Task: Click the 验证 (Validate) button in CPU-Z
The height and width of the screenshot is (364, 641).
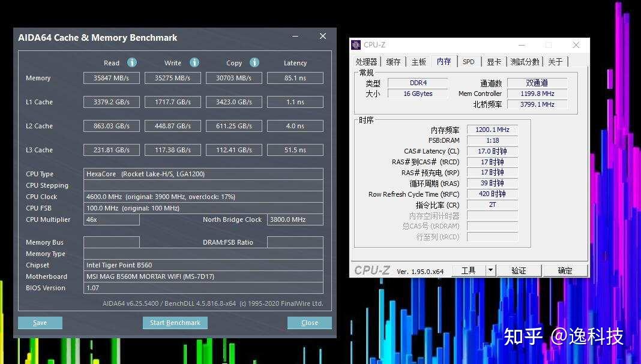Action: tap(519, 270)
